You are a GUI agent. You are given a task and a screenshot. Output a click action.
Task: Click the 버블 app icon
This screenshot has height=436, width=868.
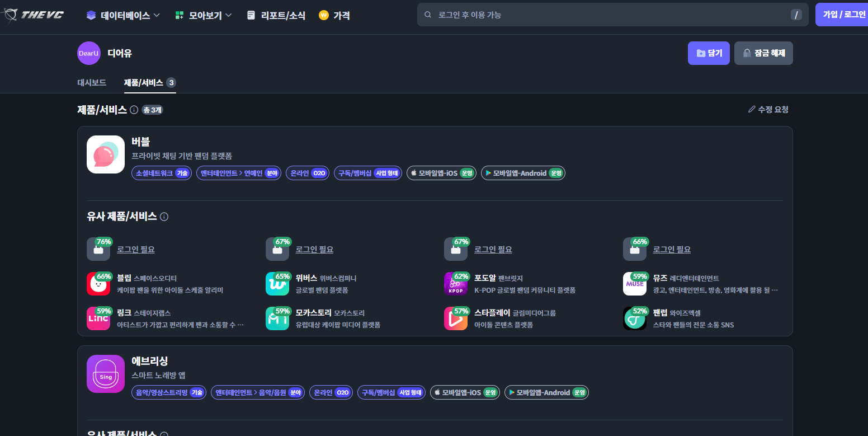106,154
